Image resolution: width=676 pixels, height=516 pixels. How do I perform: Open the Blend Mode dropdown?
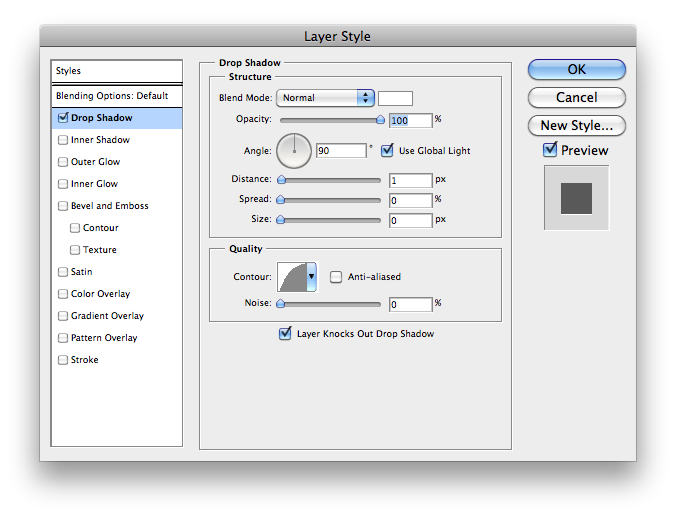(x=325, y=98)
